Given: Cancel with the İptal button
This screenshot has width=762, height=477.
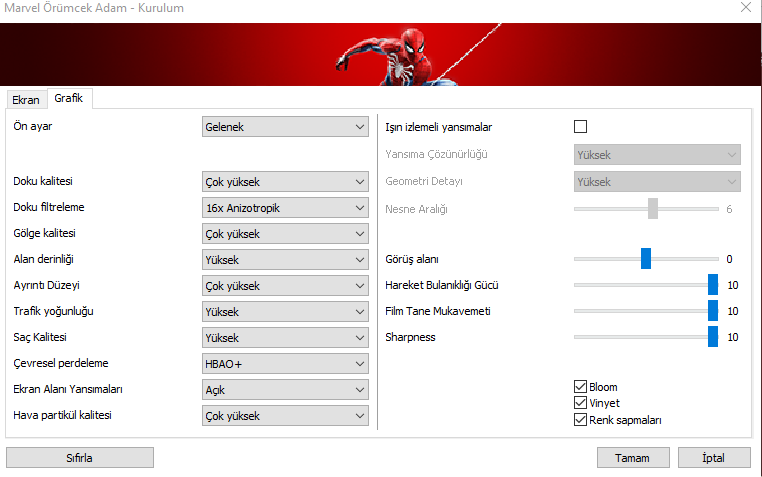Looking at the screenshot, I should (714, 458).
